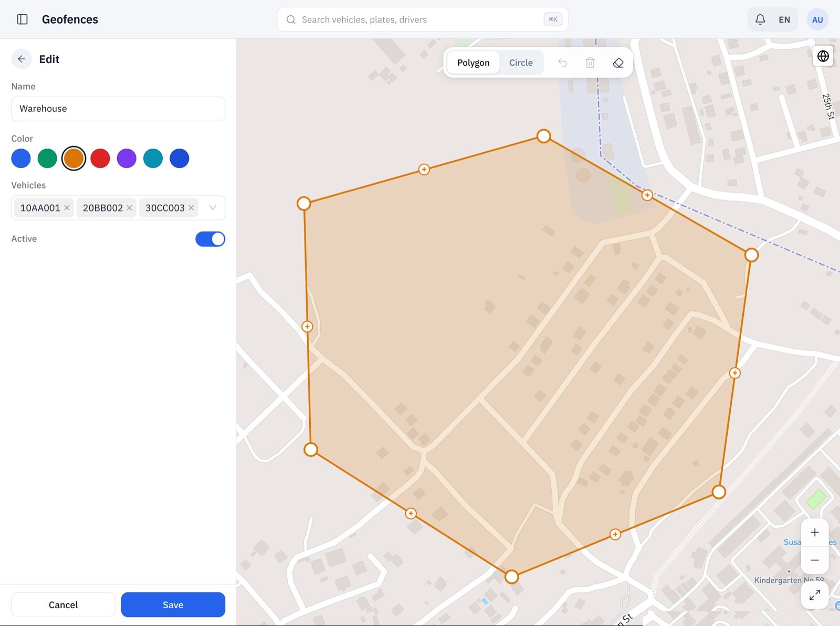
Task: Add midpoint vertex on bottom-left polygon edge
Action: click(x=411, y=514)
